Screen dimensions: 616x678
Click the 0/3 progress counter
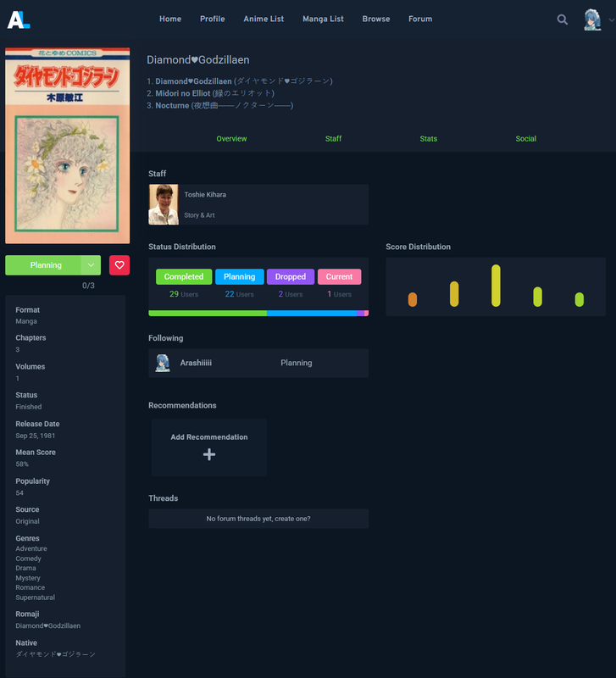click(88, 286)
